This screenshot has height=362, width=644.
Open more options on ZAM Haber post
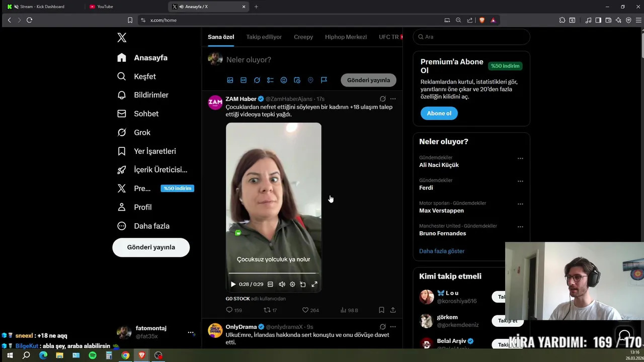point(393,99)
